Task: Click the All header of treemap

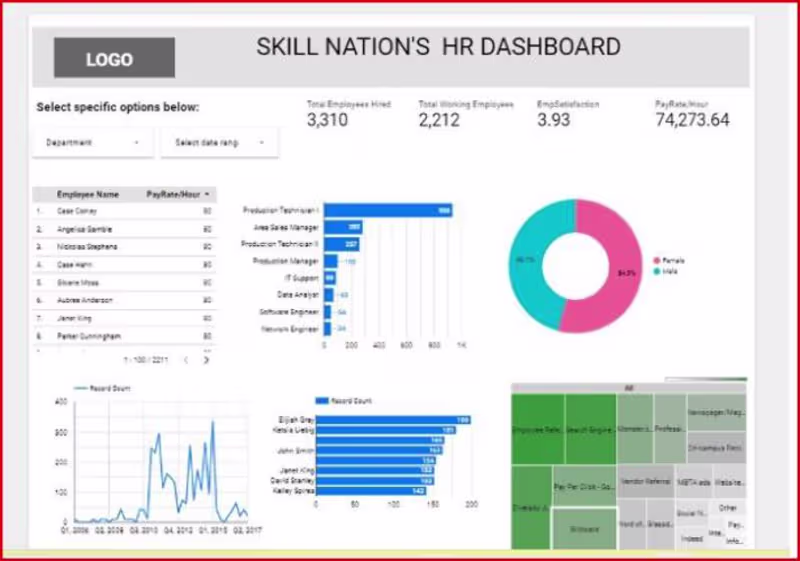Action: click(629, 388)
